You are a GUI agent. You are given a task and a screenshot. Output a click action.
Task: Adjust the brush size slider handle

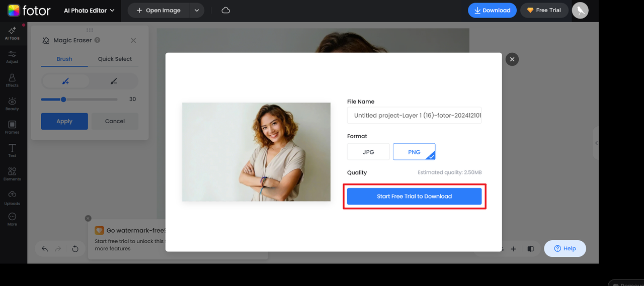(63, 100)
